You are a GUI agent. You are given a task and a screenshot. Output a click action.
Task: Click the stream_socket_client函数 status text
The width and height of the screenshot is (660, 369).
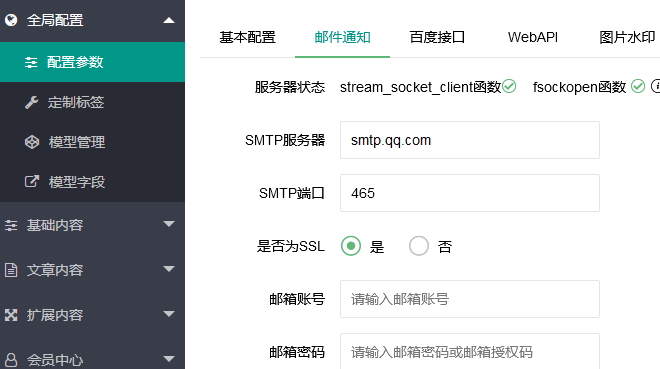point(420,87)
